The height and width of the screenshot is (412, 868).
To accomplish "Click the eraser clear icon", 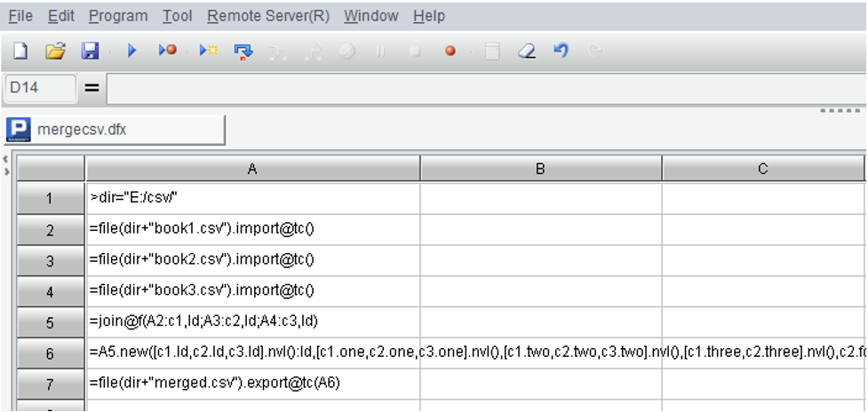I will coord(527,51).
